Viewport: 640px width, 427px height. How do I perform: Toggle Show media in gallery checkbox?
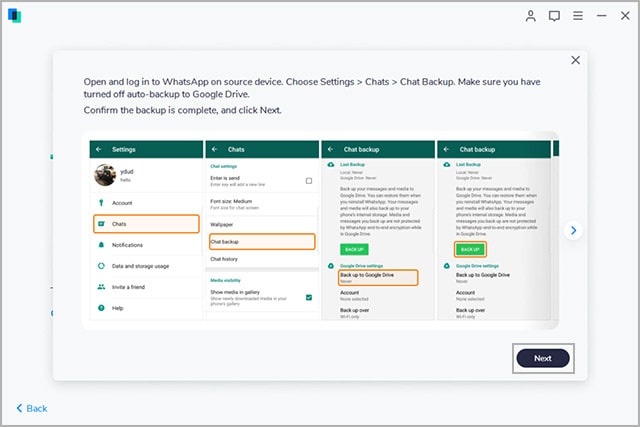coord(309,297)
